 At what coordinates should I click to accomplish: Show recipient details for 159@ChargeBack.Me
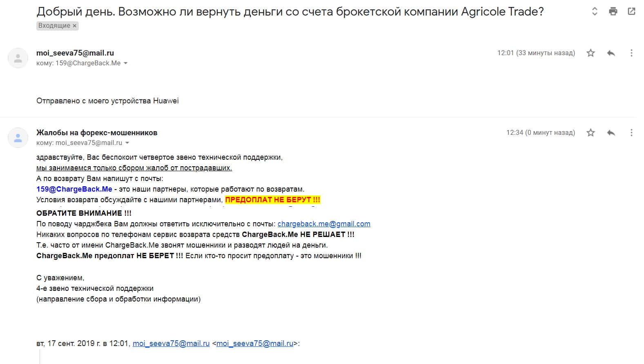tap(126, 63)
